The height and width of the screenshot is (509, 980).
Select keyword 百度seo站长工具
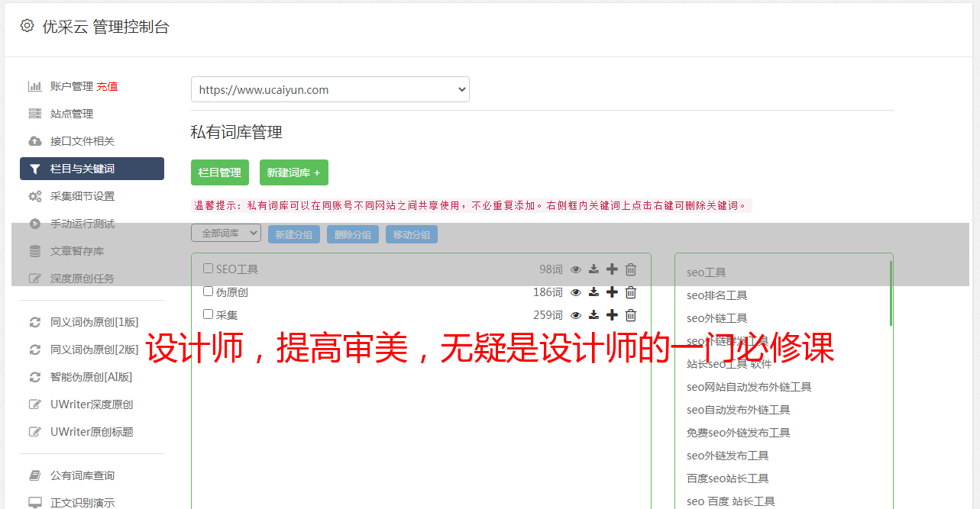(x=727, y=478)
